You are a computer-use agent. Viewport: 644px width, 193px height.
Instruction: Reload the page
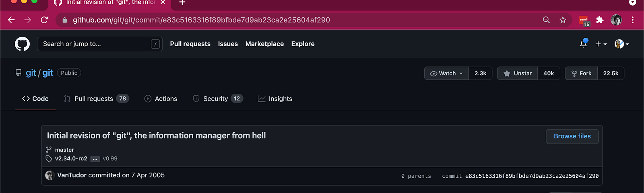44,20
